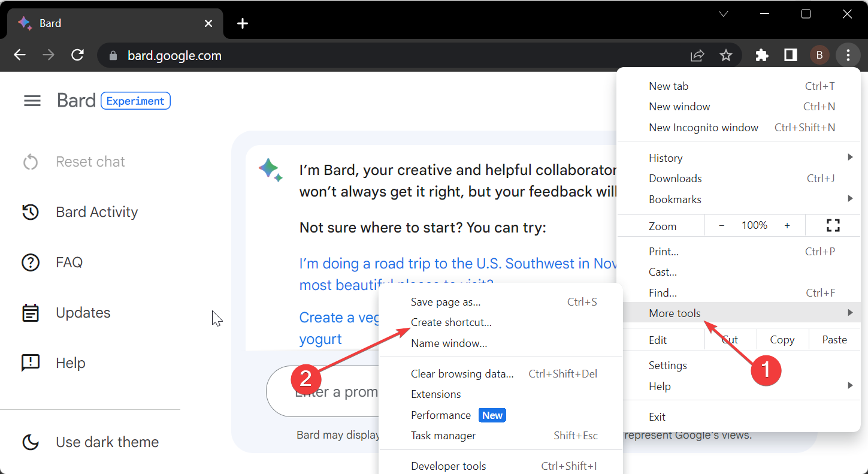Click the browser forward arrow
Viewport: 868px width, 474px height.
click(49, 55)
